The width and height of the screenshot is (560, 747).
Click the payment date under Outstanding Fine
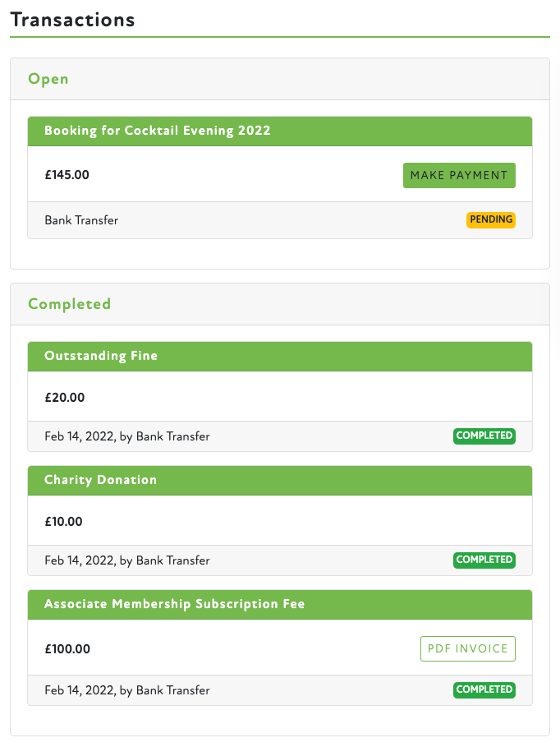pyautogui.click(x=80, y=436)
